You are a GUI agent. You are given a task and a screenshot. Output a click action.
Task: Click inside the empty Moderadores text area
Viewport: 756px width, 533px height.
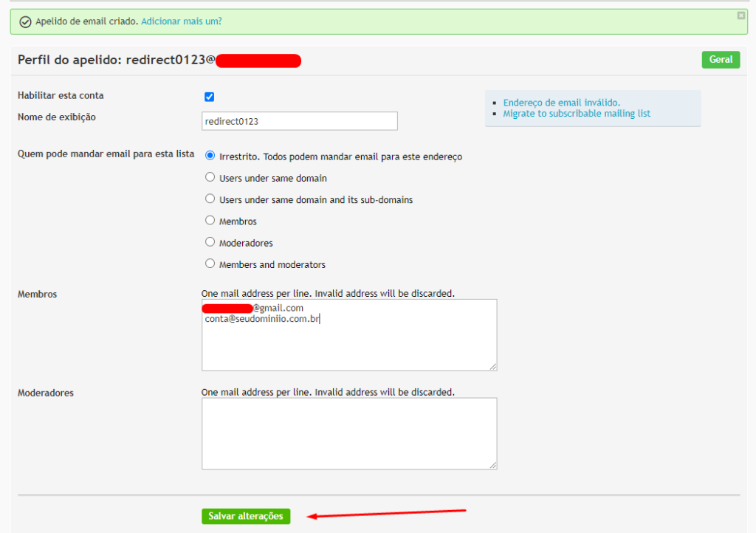coord(348,433)
